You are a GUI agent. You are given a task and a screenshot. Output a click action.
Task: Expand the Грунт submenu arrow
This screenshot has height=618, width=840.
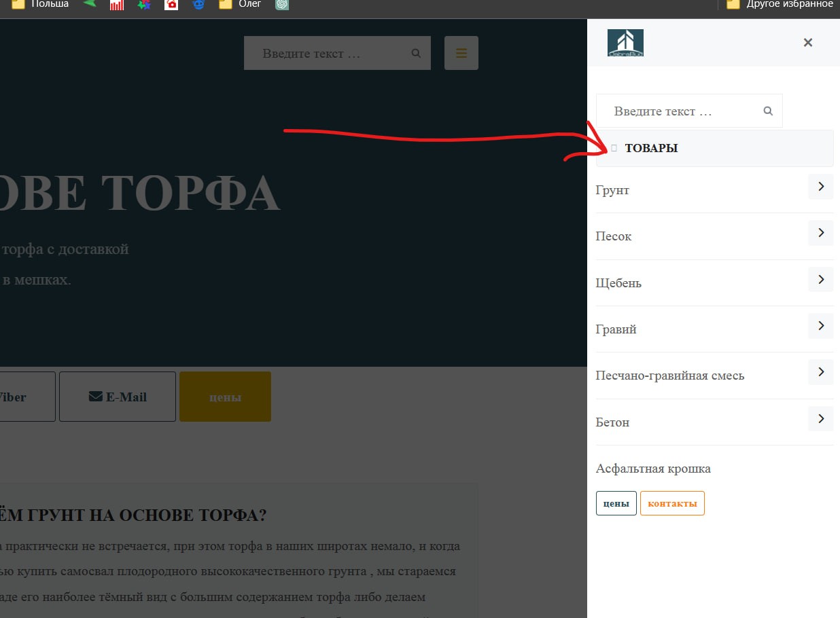pyautogui.click(x=820, y=187)
